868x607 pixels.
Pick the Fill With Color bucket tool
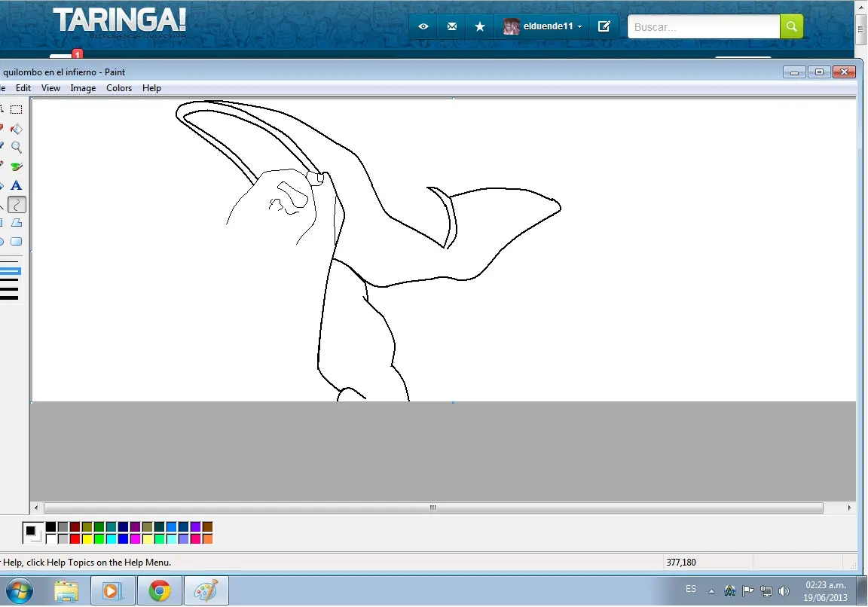(x=16, y=129)
